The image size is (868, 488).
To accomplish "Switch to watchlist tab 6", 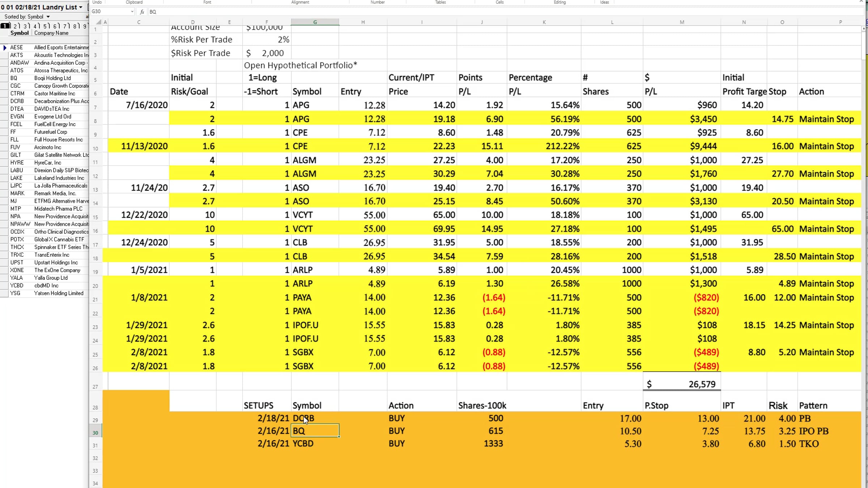I will coord(56,26).
